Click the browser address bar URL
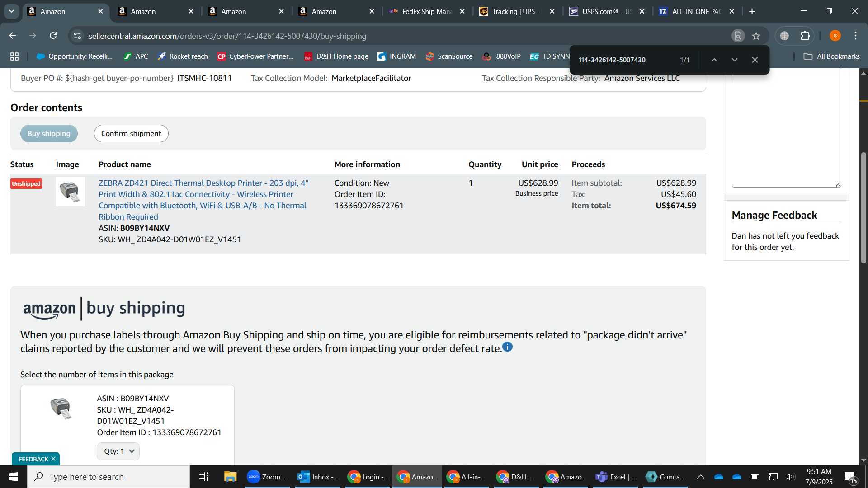Image resolution: width=868 pixels, height=488 pixels. [227, 36]
